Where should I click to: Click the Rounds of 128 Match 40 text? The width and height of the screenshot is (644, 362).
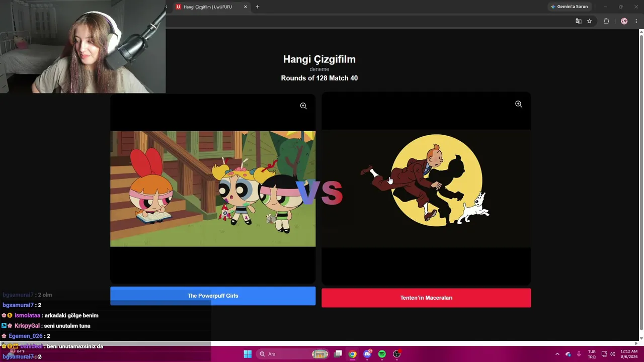click(319, 78)
